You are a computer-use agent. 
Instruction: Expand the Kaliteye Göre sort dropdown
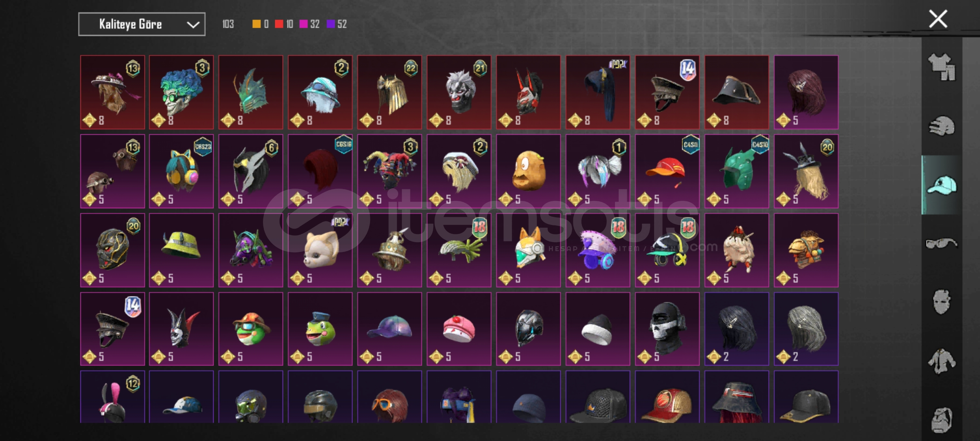point(142,24)
